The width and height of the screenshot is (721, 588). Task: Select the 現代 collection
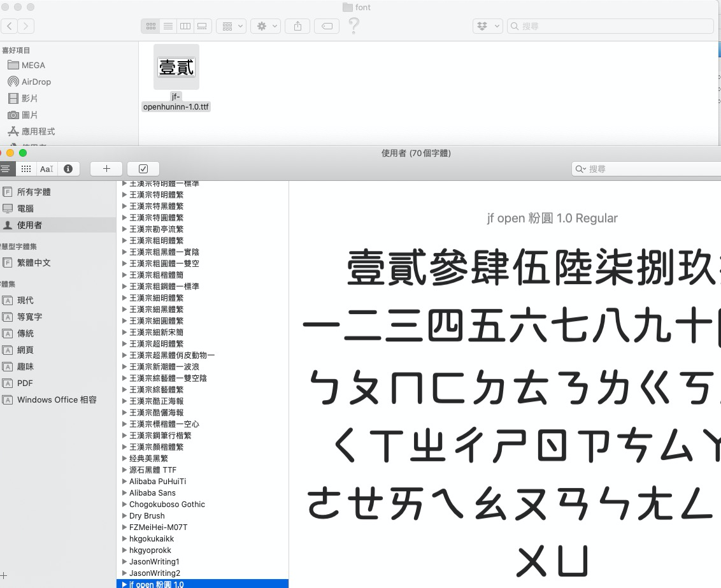click(25, 300)
